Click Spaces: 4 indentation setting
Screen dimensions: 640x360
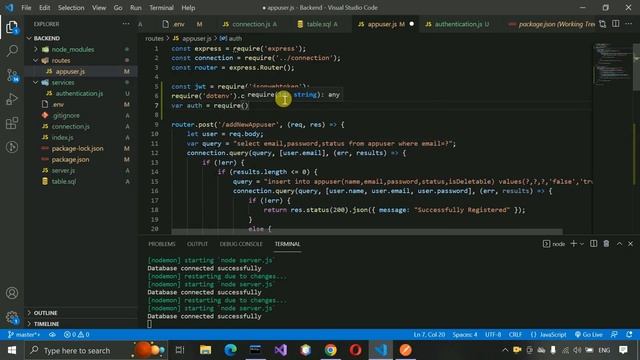pos(464,335)
